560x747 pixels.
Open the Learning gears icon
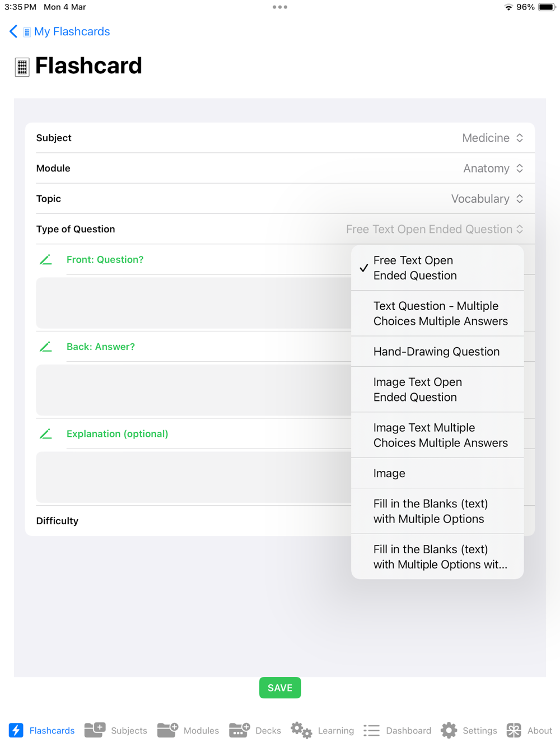[x=301, y=730]
